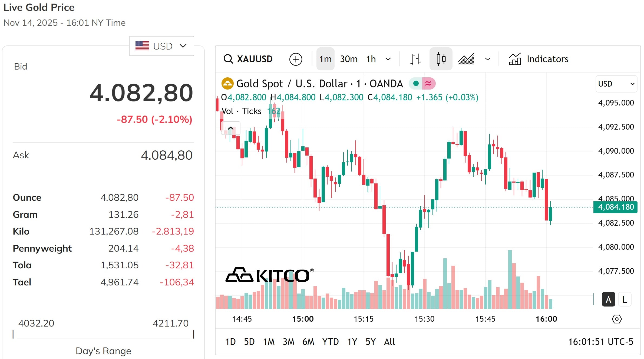Screen dimensions: 644x359
Task: Enable logarithmic scale with the L toggle
Action: 625,299
